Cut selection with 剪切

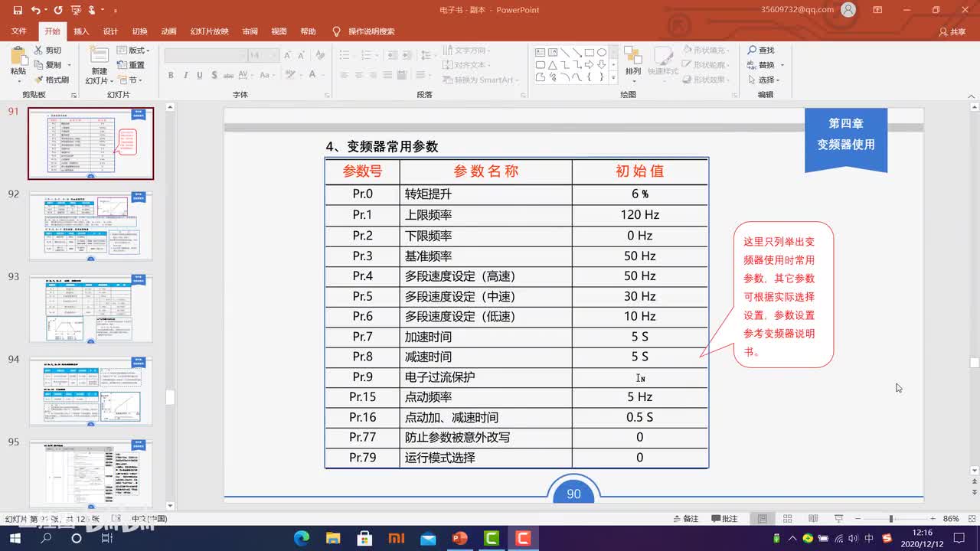pyautogui.click(x=47, y=51)
